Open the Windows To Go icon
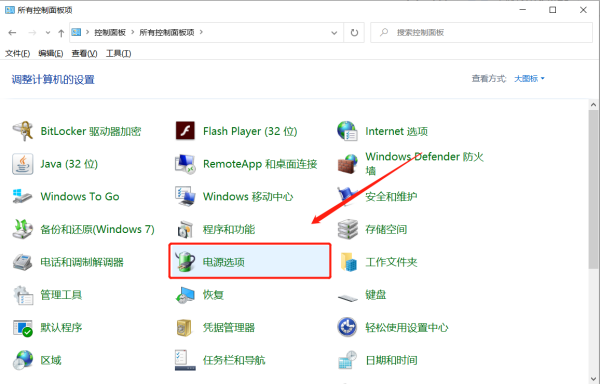The width and height of the screenshot is (600, 384). (x=23, y=197)
